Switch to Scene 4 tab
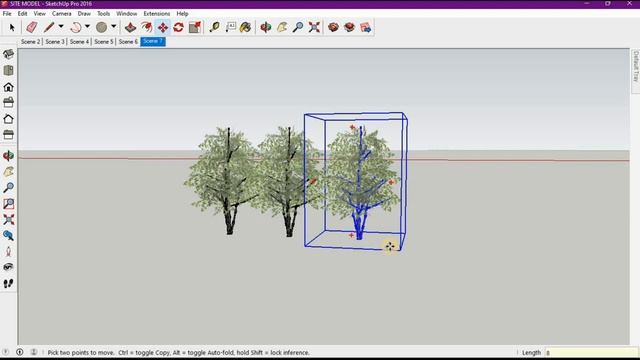640x360 pixels. [79, 42]
